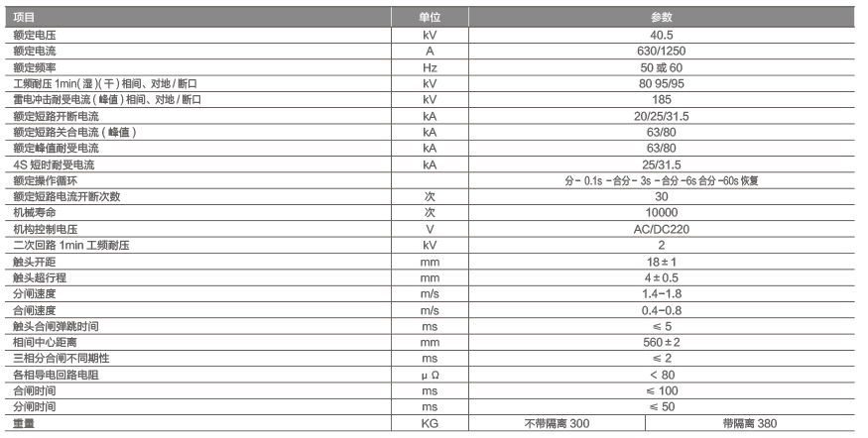Click the AC/DC220 value cell

[660, 229]
